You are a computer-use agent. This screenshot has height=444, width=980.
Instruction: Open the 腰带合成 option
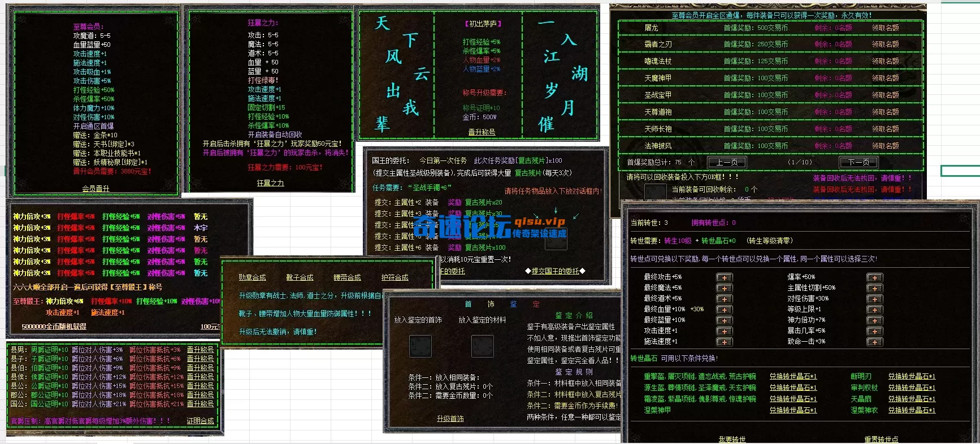point(347,277)
